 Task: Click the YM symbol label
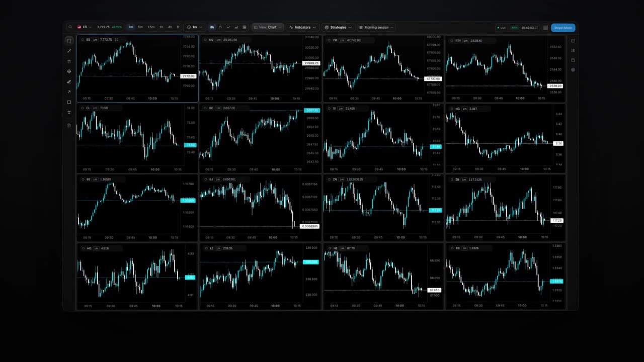tap(335, 40)
